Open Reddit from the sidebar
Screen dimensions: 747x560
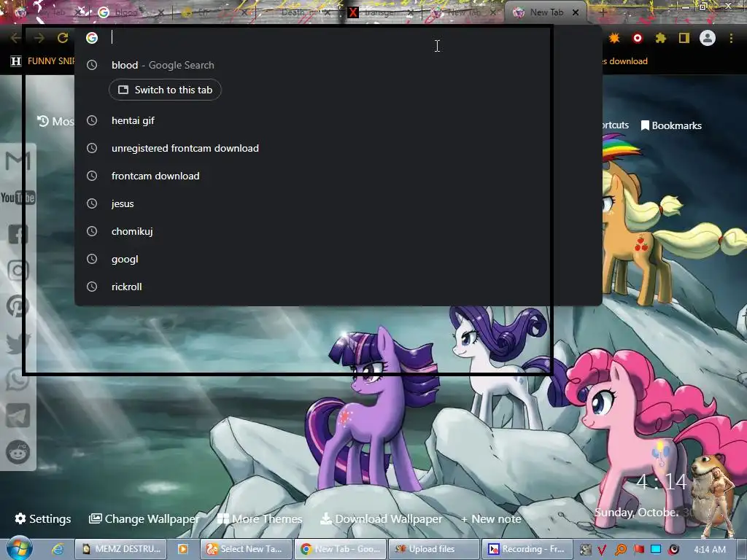tap(18, 452)
